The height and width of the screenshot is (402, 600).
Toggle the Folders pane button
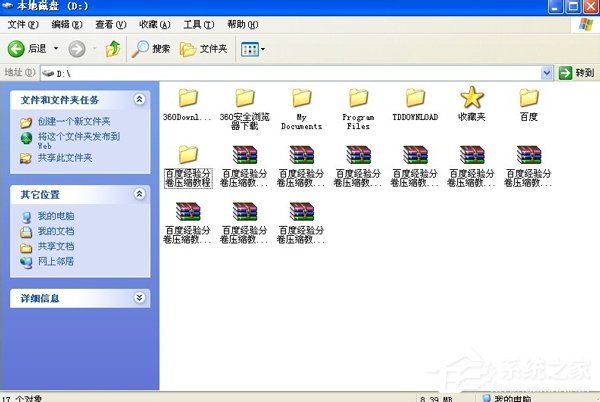203,48
